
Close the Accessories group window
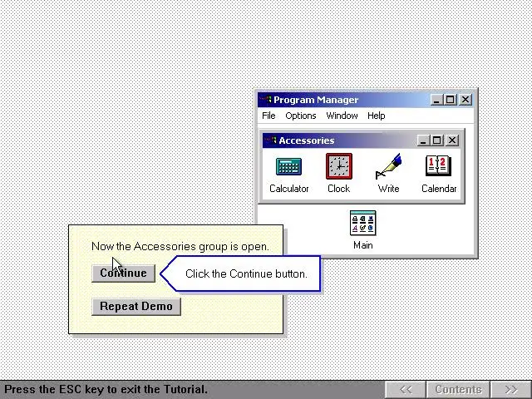(x=452, y=140)
